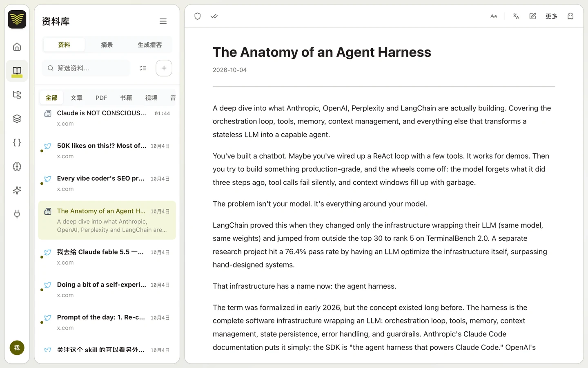The width and height of the screenshot is (588, 368).
Task: Open the plug icon in sidebar
Action: click(17, 214)
